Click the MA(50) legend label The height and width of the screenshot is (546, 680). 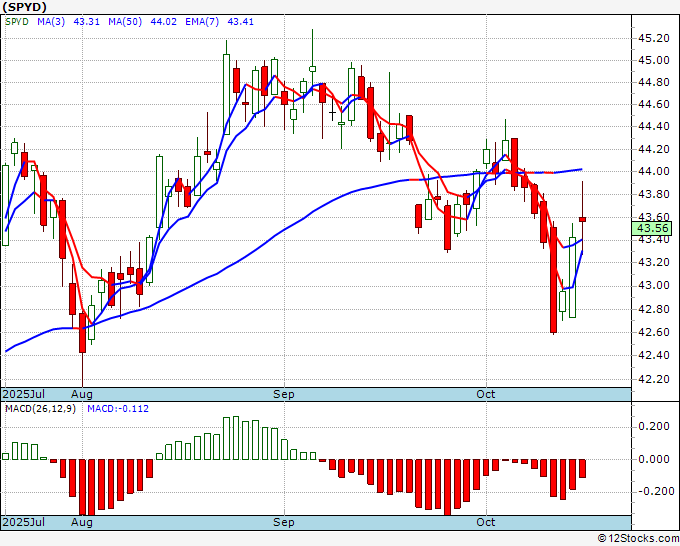click(x=125, y=22)
